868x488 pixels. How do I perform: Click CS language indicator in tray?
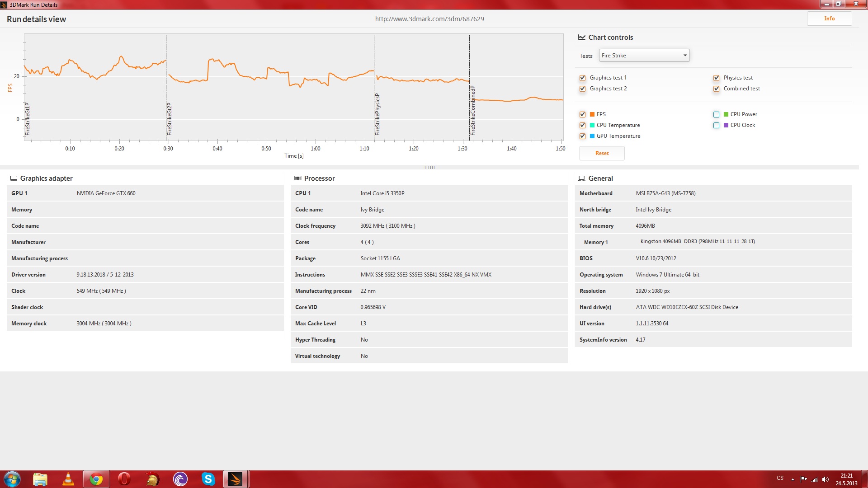tap(780, 478)
